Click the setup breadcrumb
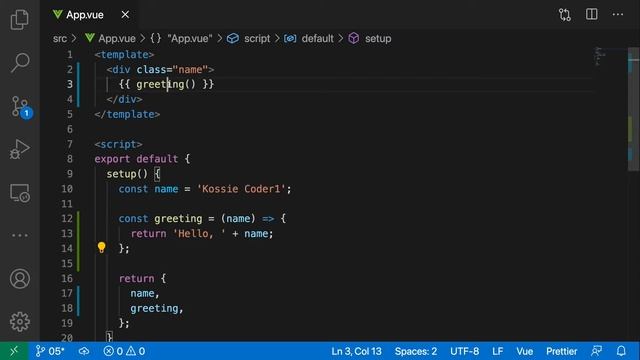Screen dimensions: 640x360 [370, 38]
